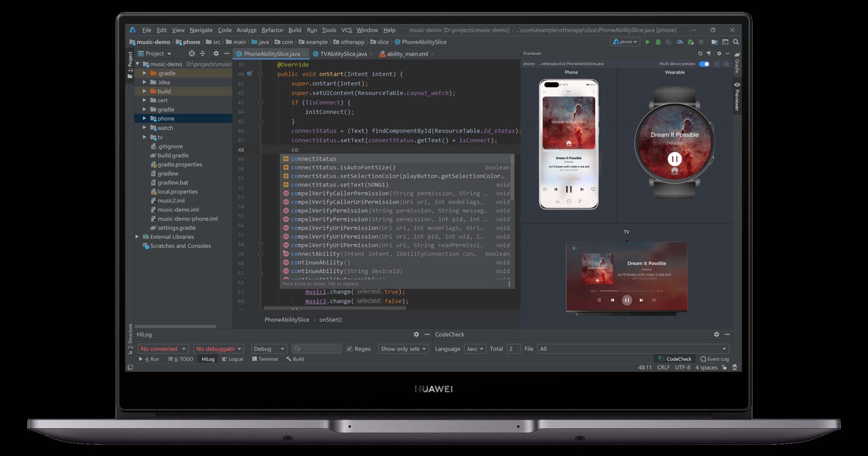
Task: Open the phone run configuration dropdown
Action: 625,42
